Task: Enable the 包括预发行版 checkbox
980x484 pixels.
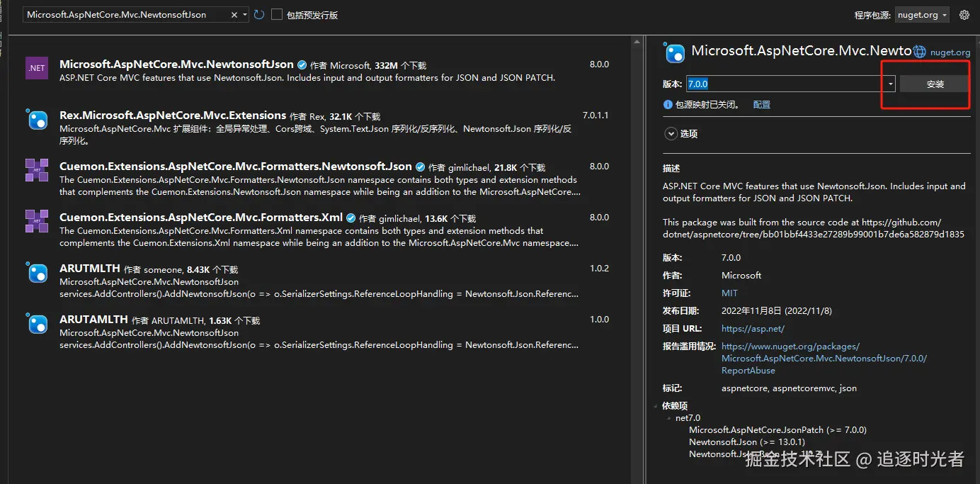Action: (277, 15)
